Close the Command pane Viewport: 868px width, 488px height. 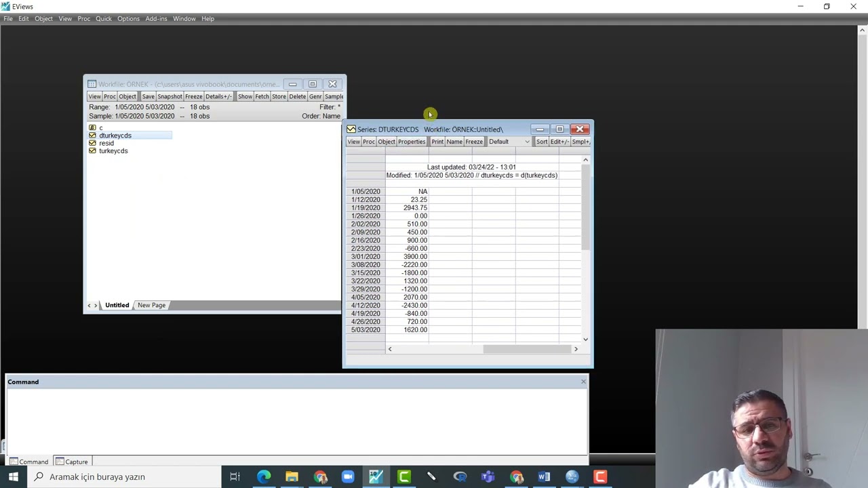583,382
